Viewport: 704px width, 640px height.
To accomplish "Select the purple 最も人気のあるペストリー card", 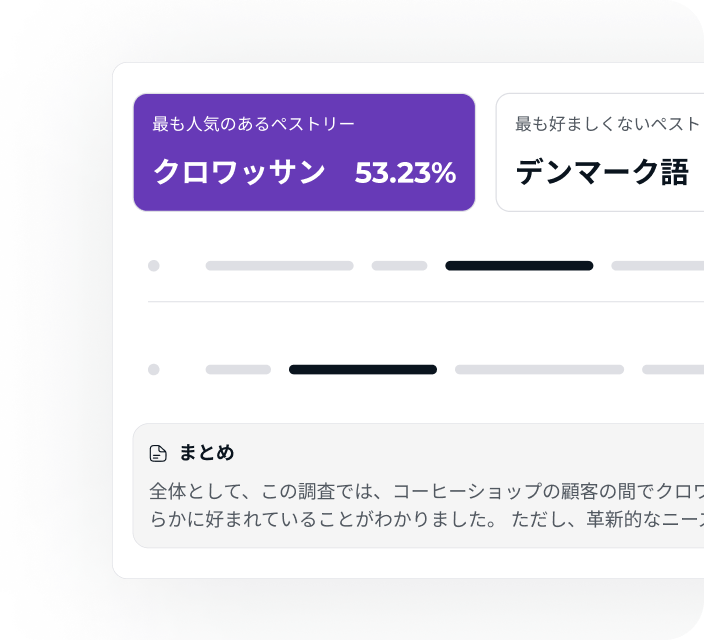I will coord(304,152).
